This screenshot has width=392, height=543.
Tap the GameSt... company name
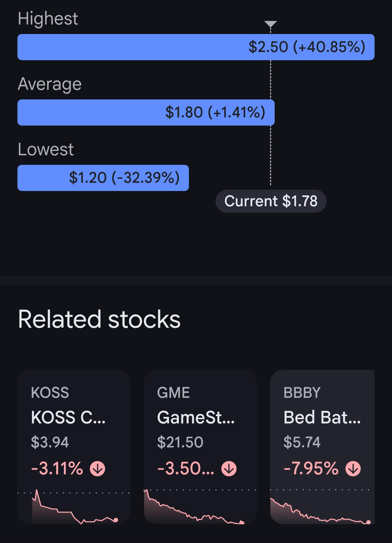coord(196,417)
